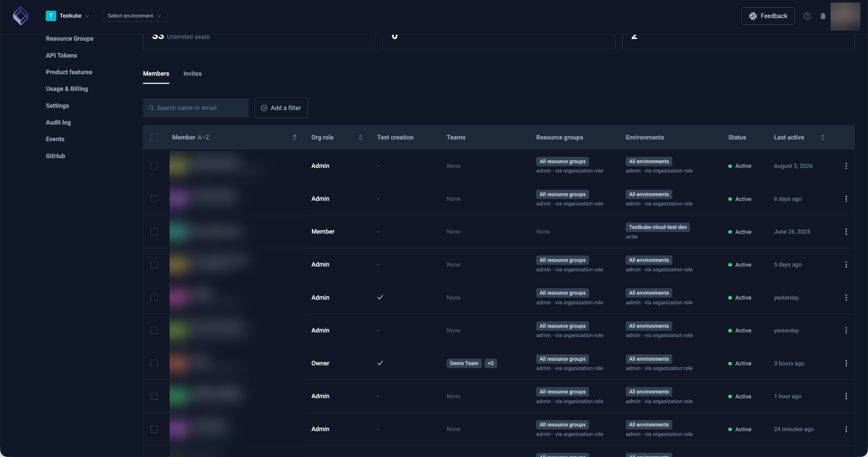Open the Select environment dropdown
The height and width of the screenshot is (457, 868).
coord(134,16)
